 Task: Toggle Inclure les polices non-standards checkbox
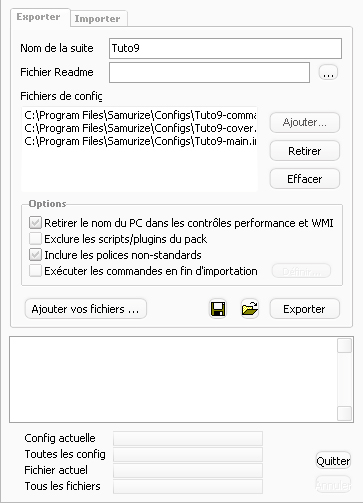click(35, 255)
